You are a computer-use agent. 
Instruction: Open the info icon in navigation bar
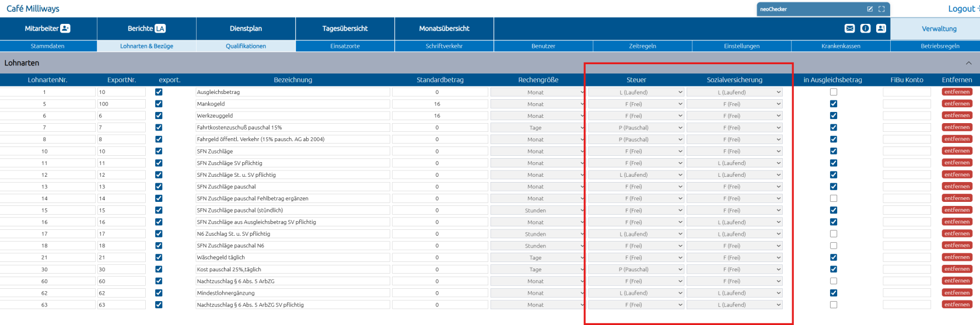pyautogui.click(x=866, y=29)
